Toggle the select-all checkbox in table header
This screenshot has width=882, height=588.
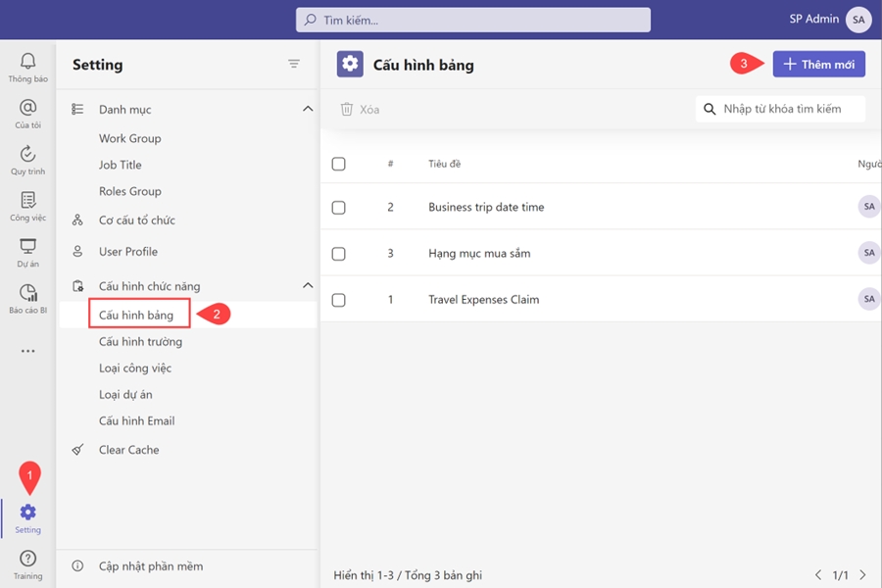[x=339, y=164]
